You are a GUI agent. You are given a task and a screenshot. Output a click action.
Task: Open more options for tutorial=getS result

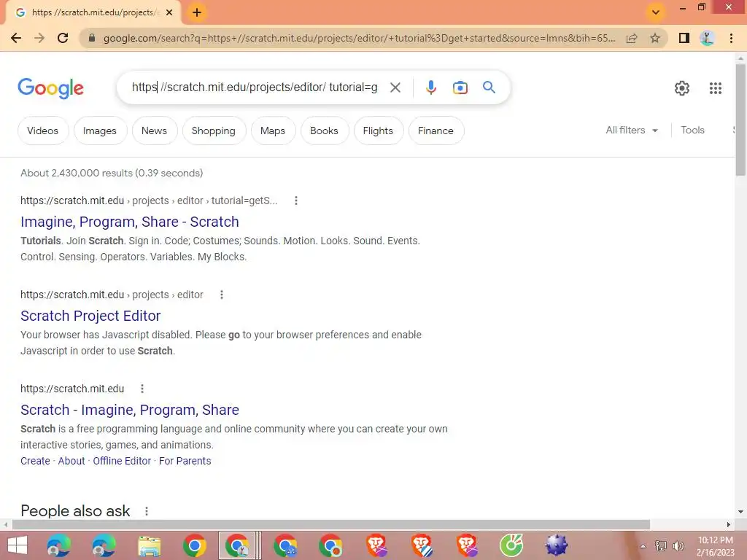point(296,201)
